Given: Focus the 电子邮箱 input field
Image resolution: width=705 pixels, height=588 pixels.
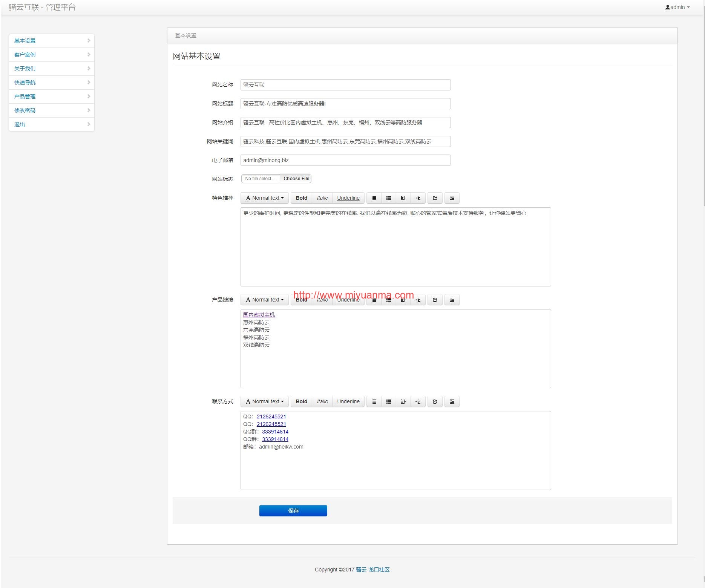Looking at the screenshot, I should [346, 160].
